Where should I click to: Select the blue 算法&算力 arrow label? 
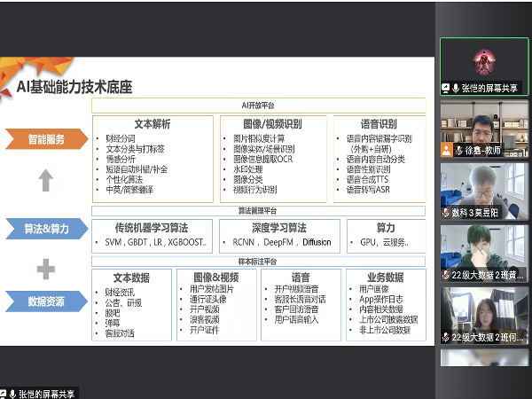coord(45,229)
